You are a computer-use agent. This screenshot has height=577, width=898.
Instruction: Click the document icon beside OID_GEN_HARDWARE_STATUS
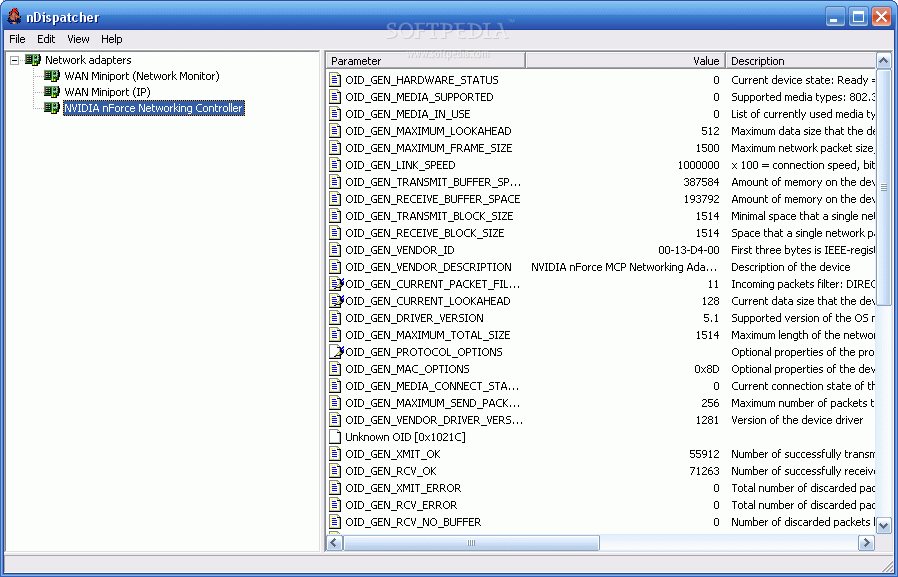point(336,80)
